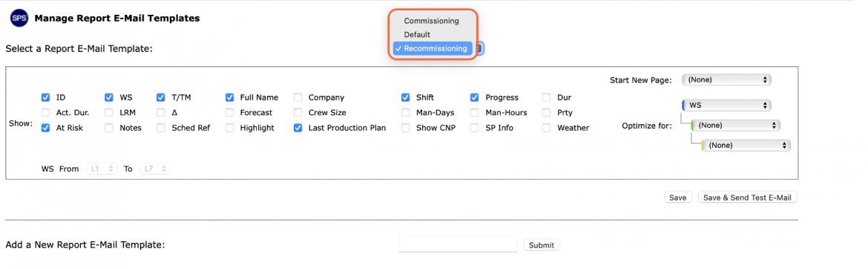Click Save & Send Test E-Mail
The width and height of the screenshot is (868, 269).
(x=747, y=198)
